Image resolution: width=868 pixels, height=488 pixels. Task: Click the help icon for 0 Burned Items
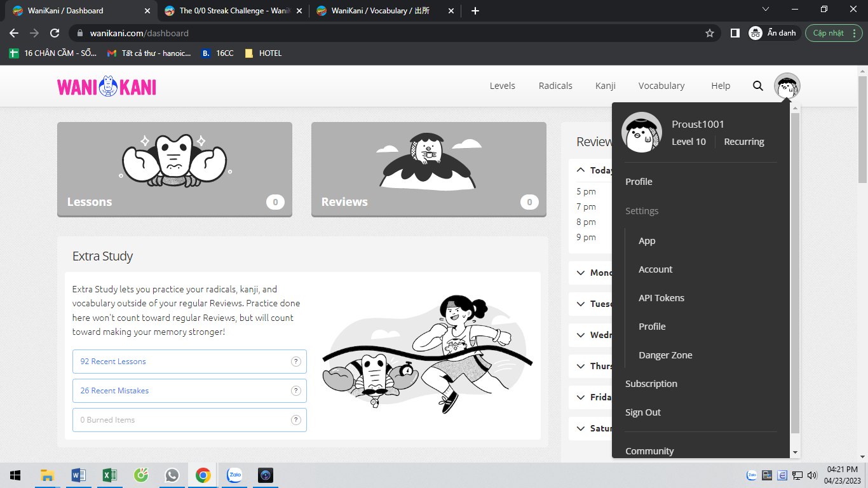point(295,420)
